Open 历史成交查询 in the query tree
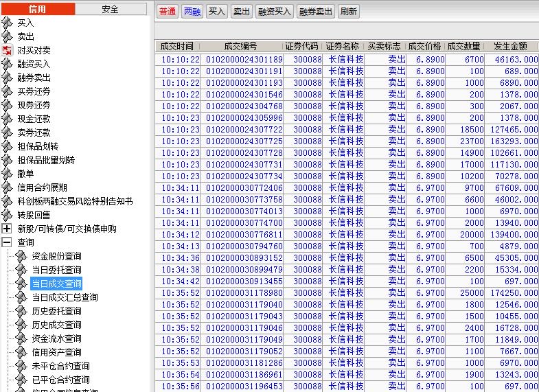The image size is (539, 392). pyautogui.click(x=57, y=325)
